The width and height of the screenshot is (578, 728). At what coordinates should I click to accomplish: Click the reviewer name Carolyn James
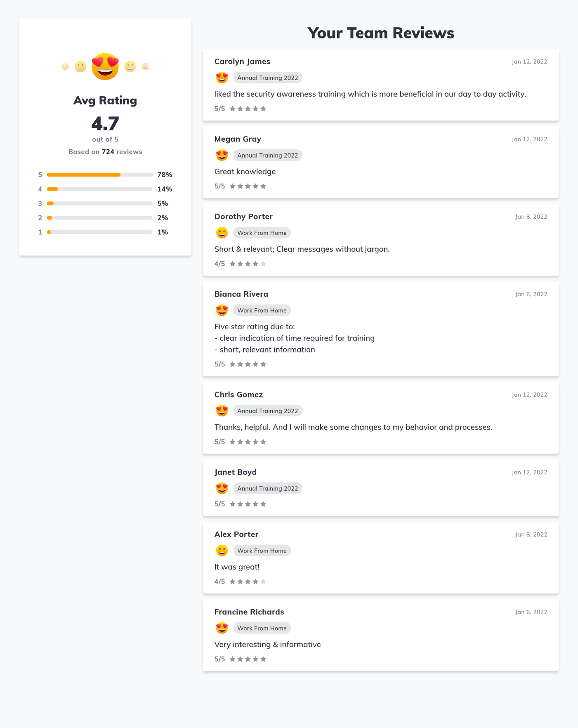pos(242,61)
